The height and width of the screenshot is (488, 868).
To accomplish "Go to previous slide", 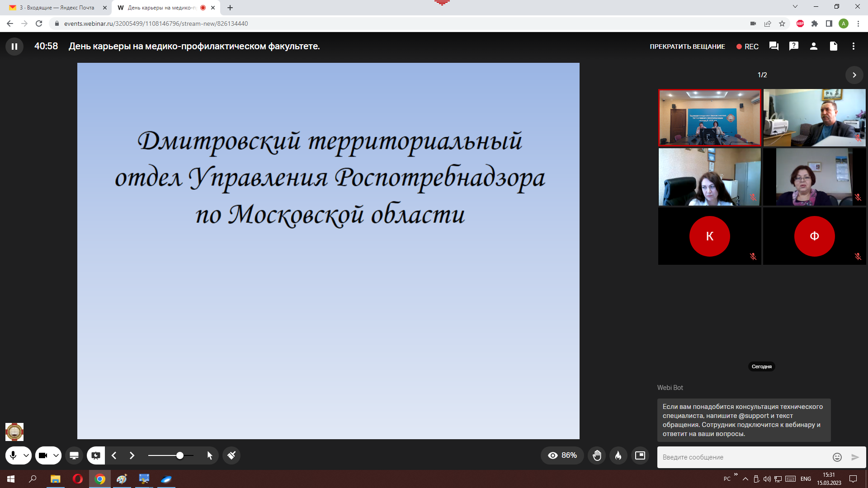I will coord(114,455).
